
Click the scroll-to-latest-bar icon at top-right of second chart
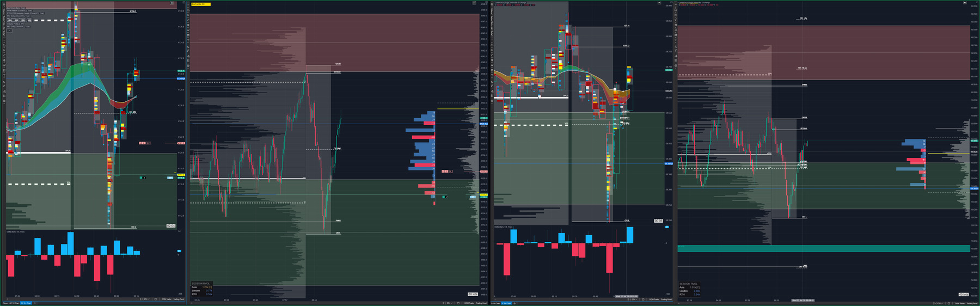(474, 3)
